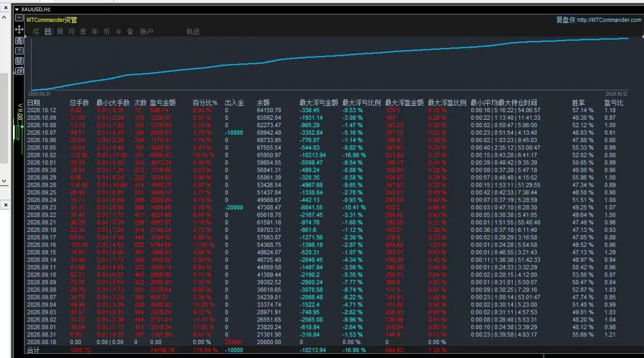The height and width of the screenshot is (358, 644).
Task: Open the 币 symbol tab
Action: point(107,32)
